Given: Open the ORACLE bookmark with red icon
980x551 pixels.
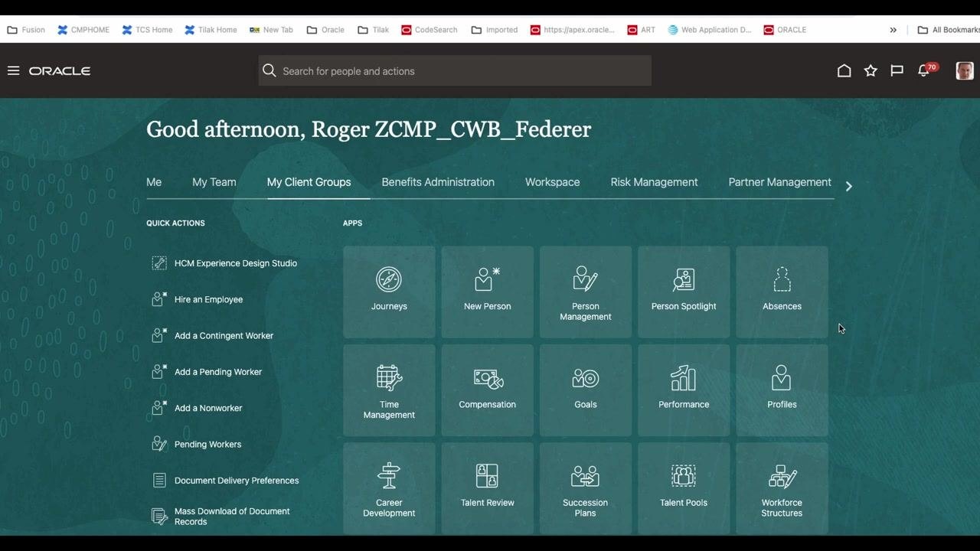Looking at the screenshot, I should (x=785, y=30).
